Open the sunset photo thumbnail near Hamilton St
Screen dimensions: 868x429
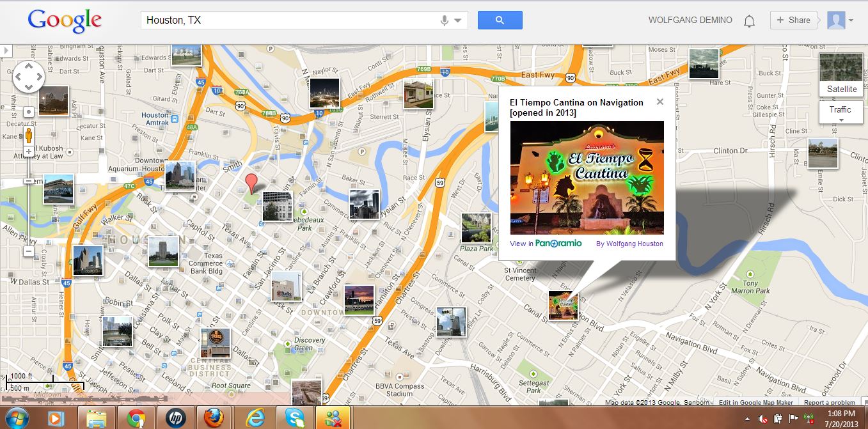pyautogui.click(x=359, y=299)
